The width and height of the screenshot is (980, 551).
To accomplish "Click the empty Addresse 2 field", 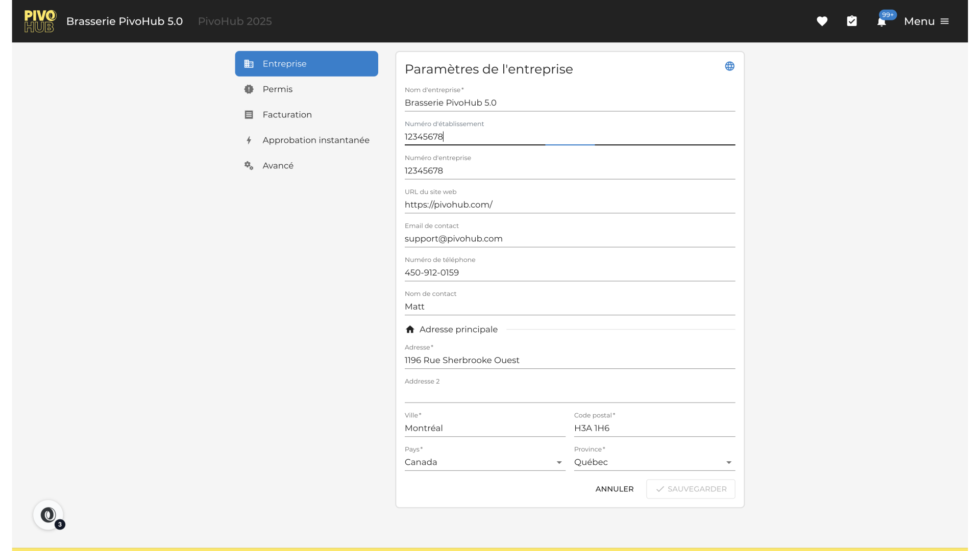I will [569, 394].
